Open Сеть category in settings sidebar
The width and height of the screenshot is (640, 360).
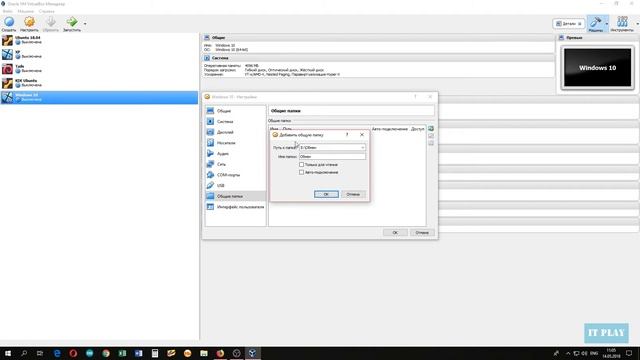coord(236,164)
